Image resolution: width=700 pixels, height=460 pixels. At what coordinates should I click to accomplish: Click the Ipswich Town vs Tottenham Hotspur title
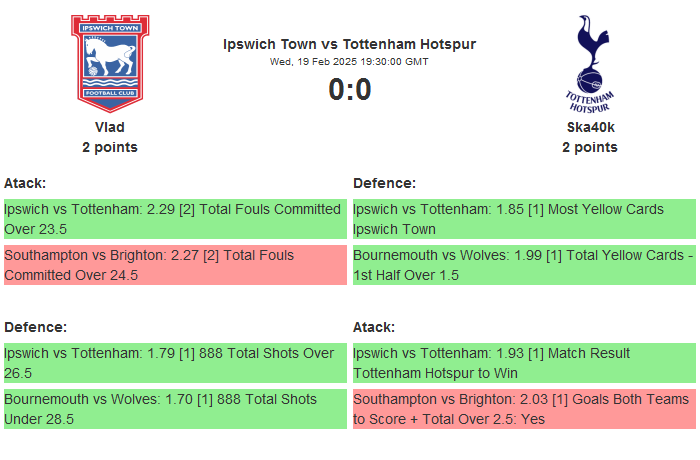350,44
